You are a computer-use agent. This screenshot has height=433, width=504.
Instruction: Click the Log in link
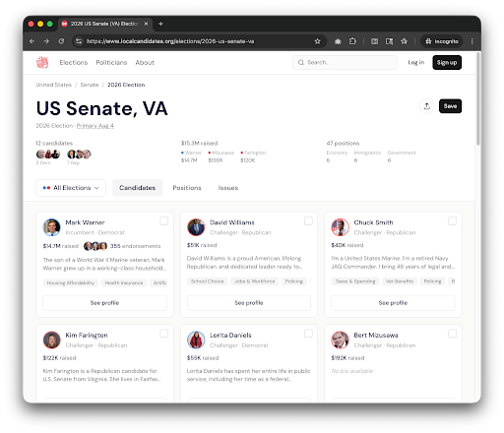pyautogui.click(x=416, y=62)
